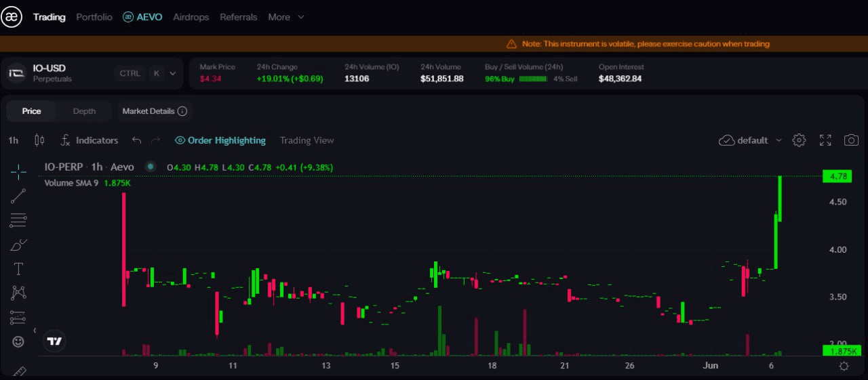868x380 pixels.
Task: Select the Fibonacci retracement tool
Action: (18, 220)
